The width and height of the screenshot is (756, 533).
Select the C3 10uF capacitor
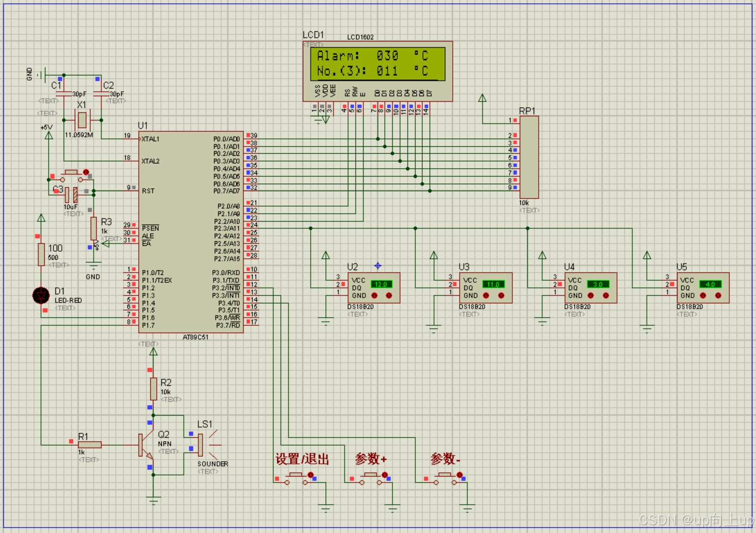pyautogui.click(x=71, y=194)
